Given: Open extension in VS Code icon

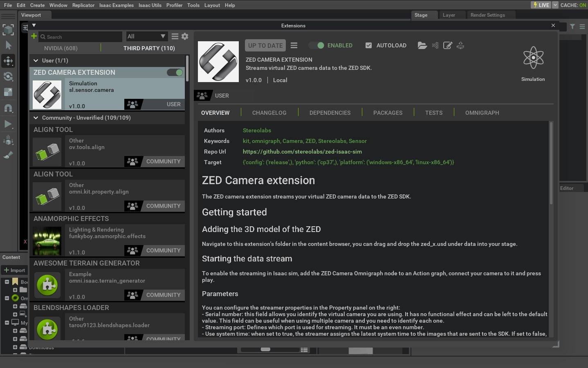Looking at the screenshot, I should click(435, 45).
